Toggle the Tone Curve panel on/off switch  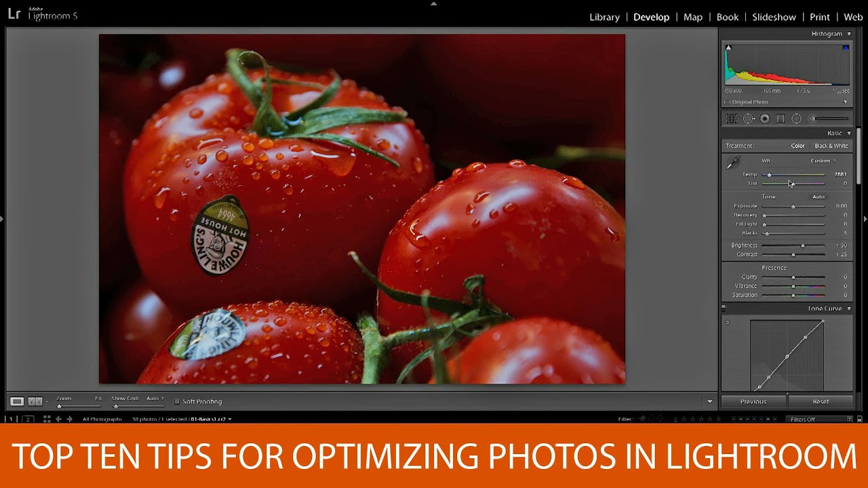[x=724, y=308]
